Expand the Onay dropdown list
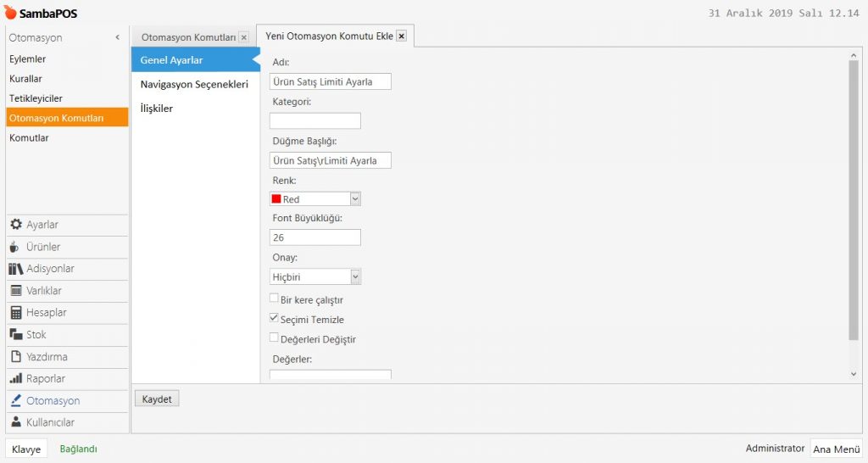The width and height of the screenshot is (868, 463). coord(355,276)
